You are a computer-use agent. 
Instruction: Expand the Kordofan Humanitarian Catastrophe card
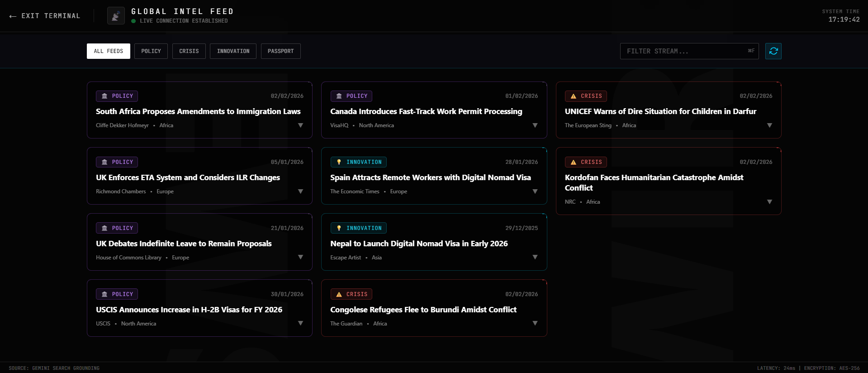[x=769, y=202]
